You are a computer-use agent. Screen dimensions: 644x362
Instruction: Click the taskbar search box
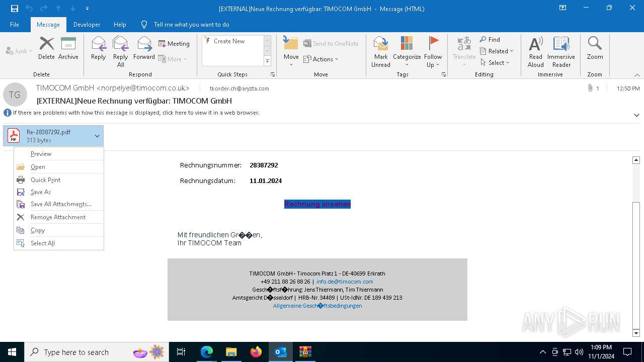pyautogui.click(x=96, y=352)
